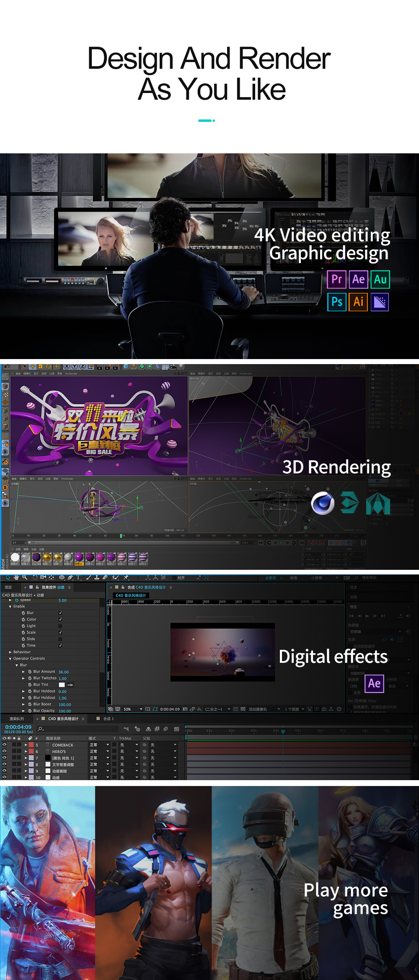Select the Eraser tool
Screen dimensions: 419x980
tap(105, 578)
